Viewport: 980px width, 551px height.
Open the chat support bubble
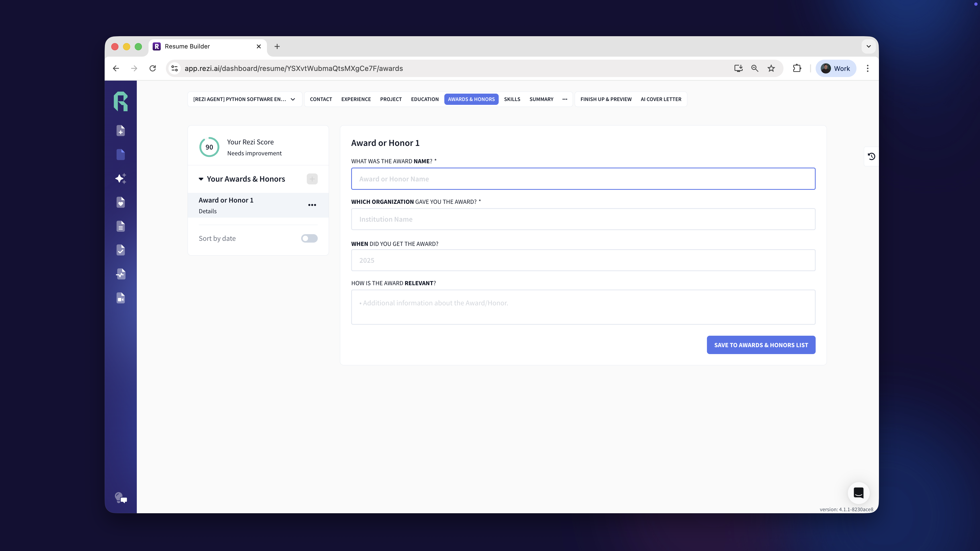coord(859,493)
